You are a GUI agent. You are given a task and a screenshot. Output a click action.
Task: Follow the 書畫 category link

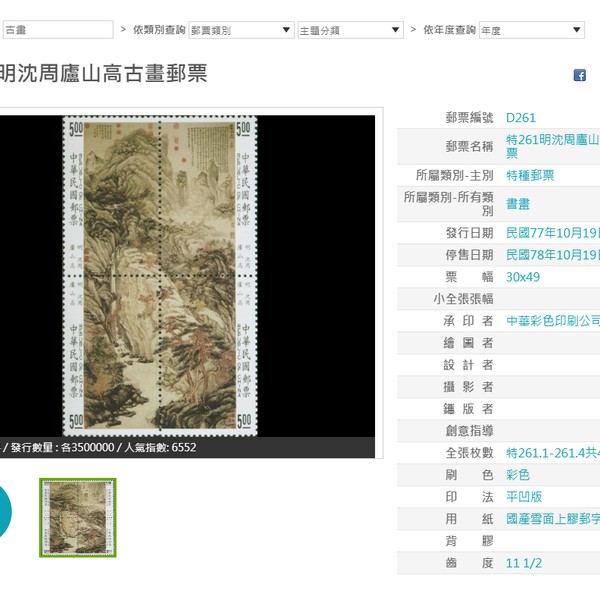tap(518, 204)
